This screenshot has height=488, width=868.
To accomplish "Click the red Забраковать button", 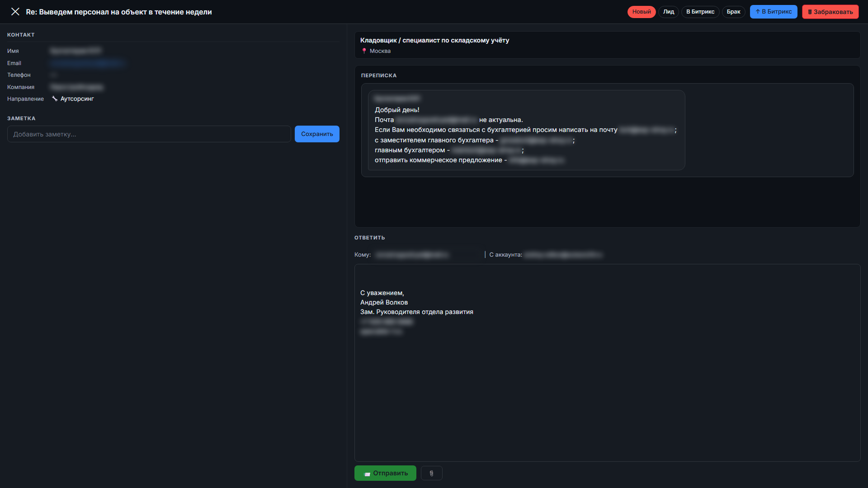I will point(830,12).
